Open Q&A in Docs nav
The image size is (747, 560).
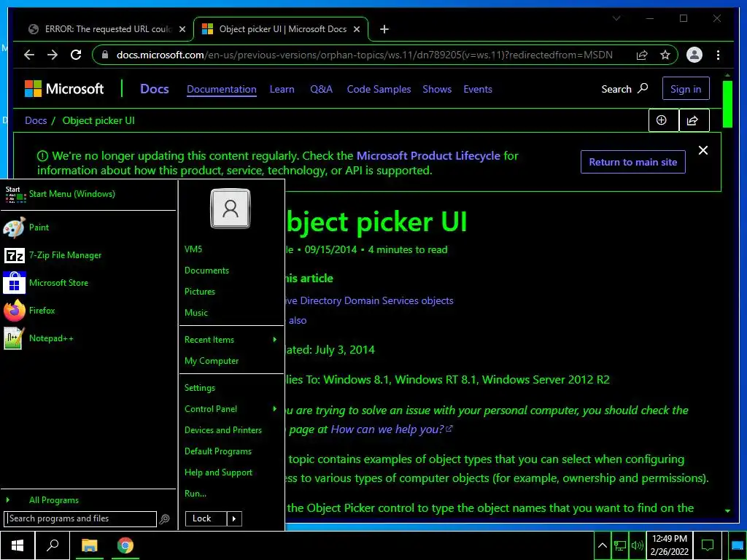pos(321,89)
